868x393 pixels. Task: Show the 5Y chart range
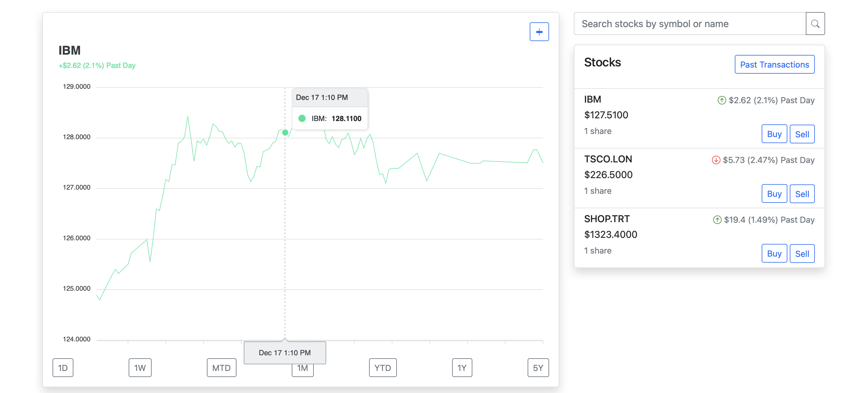point(538,367)
